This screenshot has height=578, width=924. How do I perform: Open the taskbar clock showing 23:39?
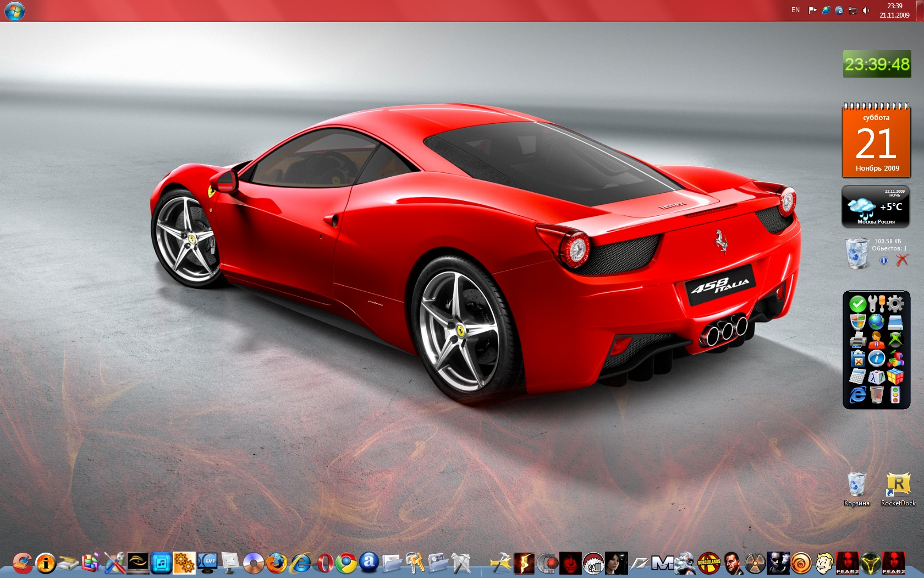pos(894,10)
